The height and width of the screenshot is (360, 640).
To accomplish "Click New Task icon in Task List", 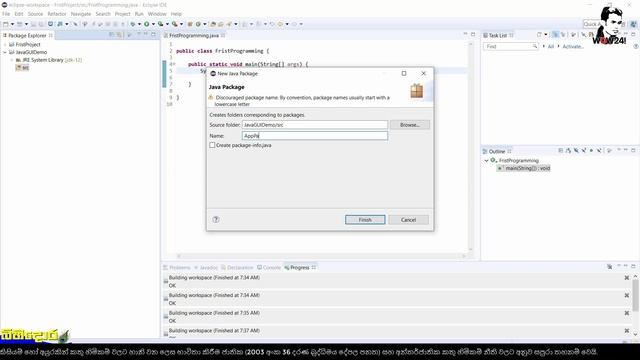I will 539,35.
